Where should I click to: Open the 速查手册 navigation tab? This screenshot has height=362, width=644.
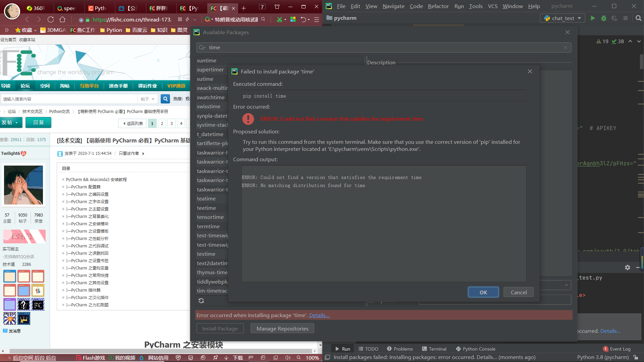tap(118, 86)
